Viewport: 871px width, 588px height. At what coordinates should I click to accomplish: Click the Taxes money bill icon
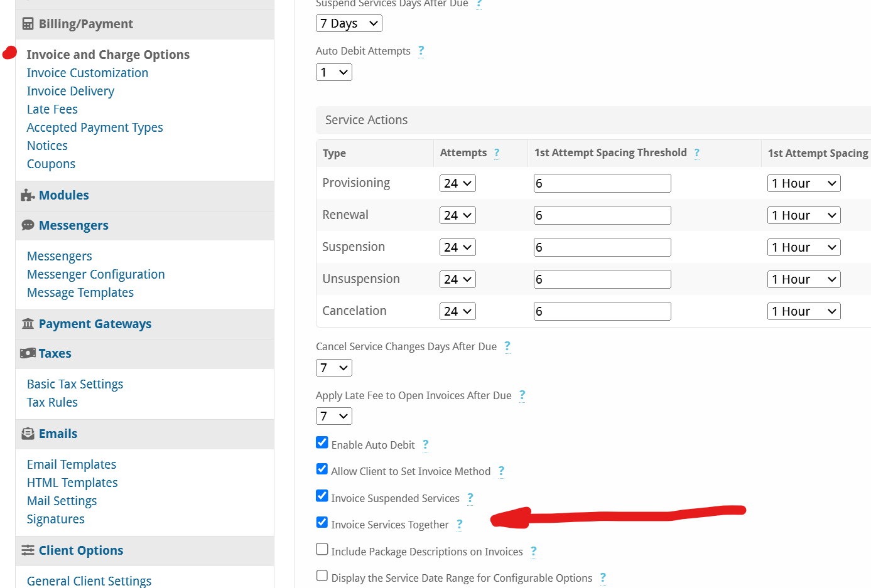pos(28,353)
